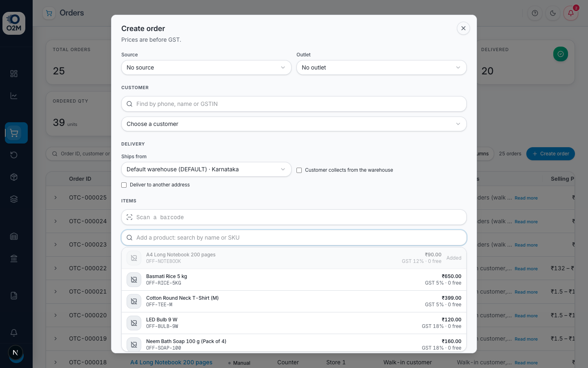This screenshot has height=368, width=588.
Task: Click the Delivered green check icon
Action: pyautogui.click(x=561, y=54)
